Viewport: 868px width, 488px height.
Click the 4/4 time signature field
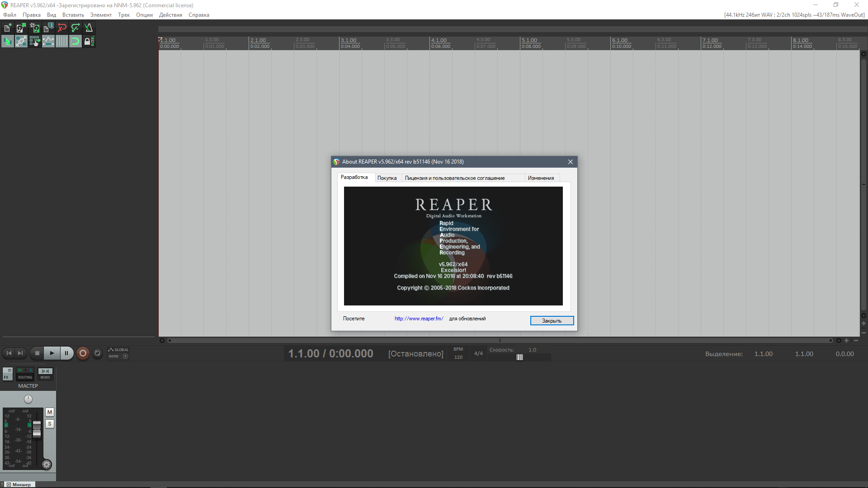click(x=478, y=353)
